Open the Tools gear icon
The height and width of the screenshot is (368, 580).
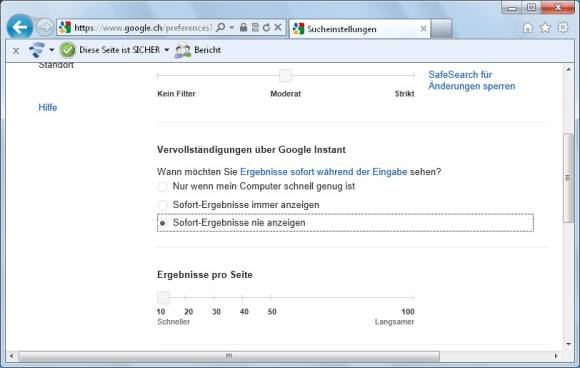[563, 27]
